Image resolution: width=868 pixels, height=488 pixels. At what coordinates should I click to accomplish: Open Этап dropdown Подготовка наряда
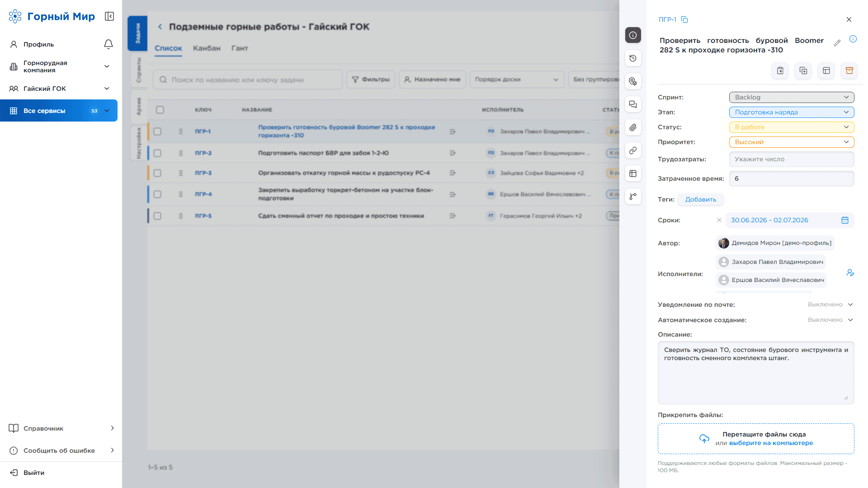click(791, 112)
